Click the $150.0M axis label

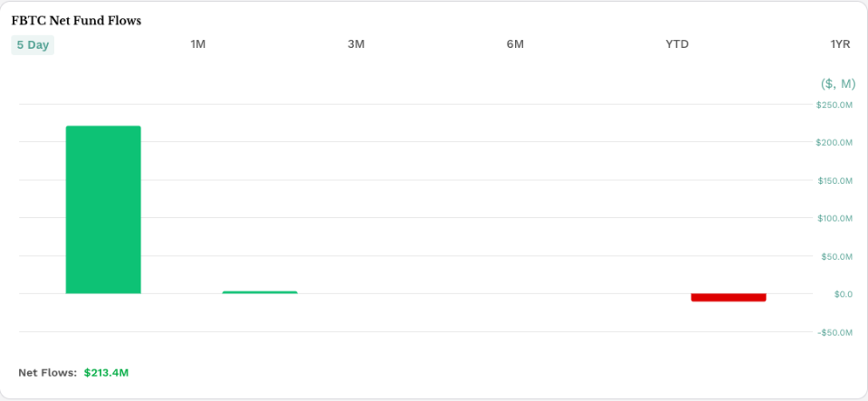(835, 181)
